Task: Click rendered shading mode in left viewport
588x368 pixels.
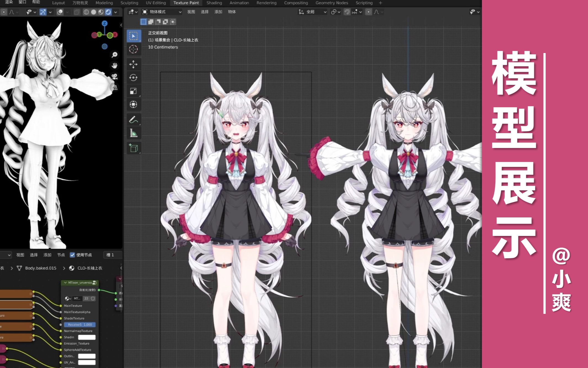Action: [x=108, y=12]
